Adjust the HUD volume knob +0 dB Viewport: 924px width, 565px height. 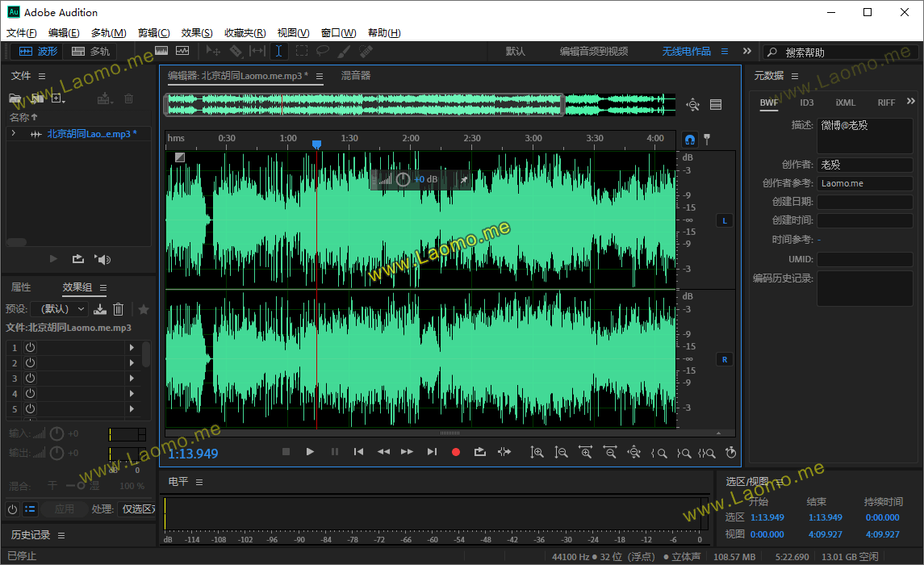pyautogui.click(x=403, y=179)
